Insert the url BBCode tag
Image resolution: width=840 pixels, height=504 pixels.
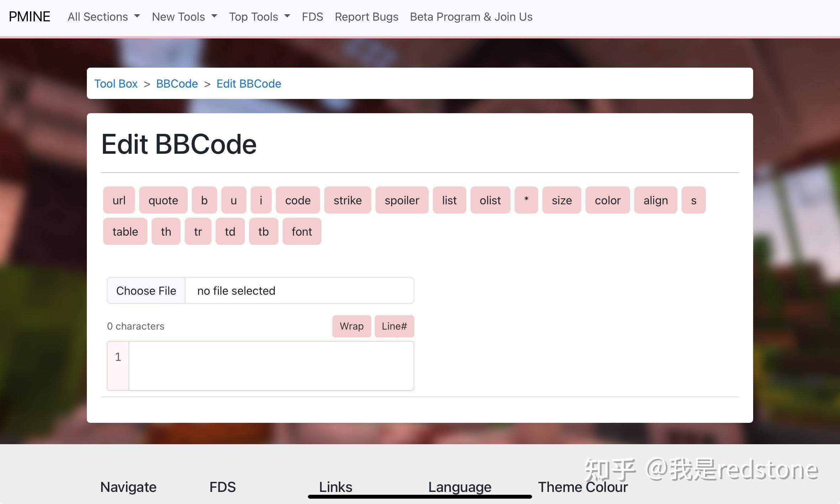pos(119,200)
